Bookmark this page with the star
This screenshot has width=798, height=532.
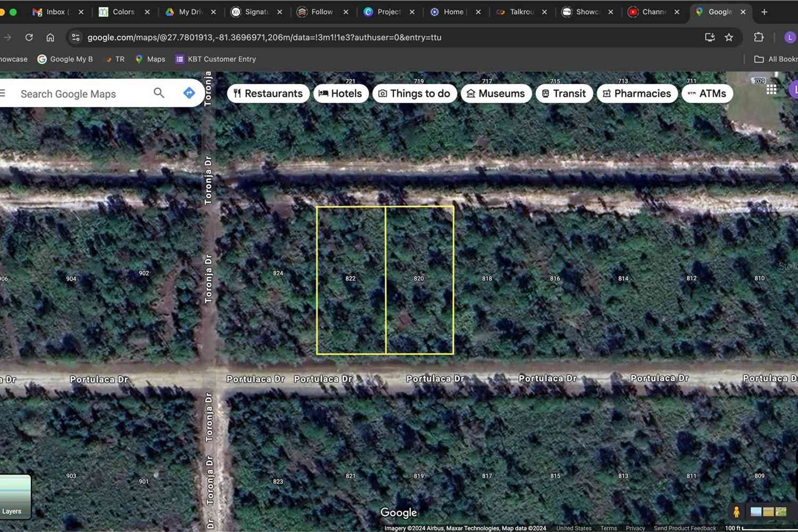pos(729,37)
